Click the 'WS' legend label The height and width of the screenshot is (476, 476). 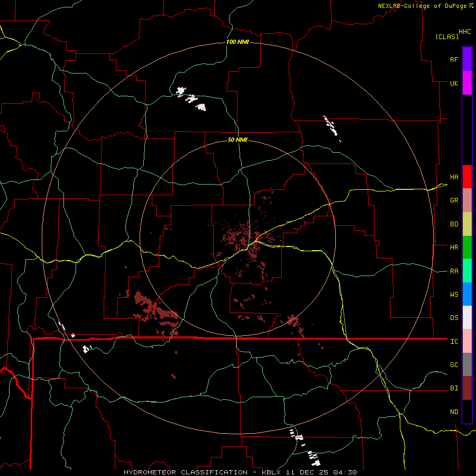pos(454,294)
